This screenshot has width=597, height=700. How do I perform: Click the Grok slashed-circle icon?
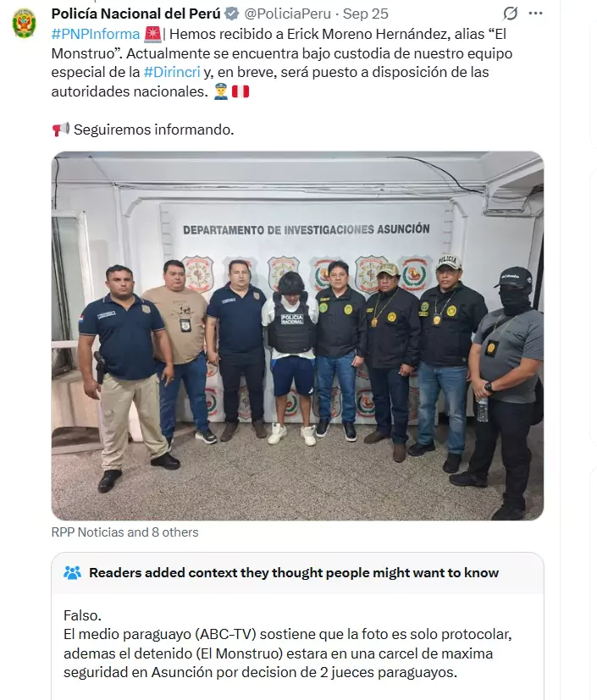click(x=510, y=14)
